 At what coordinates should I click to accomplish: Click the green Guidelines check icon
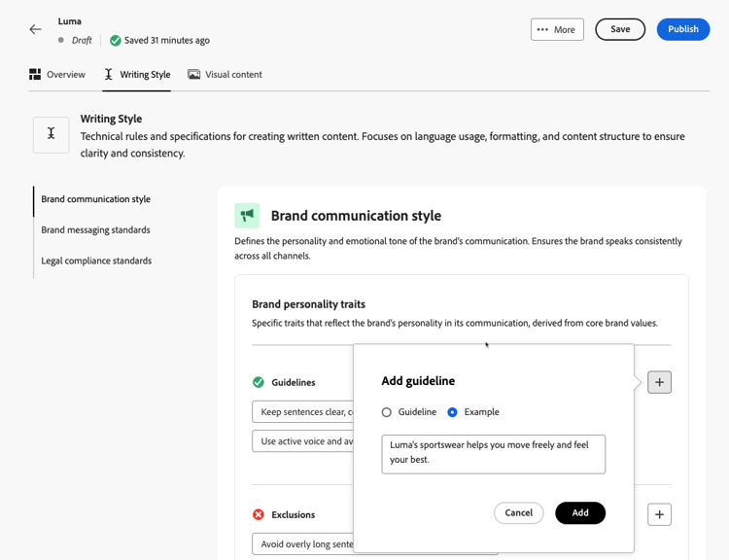pyautogui.click(x=259, y=382)
